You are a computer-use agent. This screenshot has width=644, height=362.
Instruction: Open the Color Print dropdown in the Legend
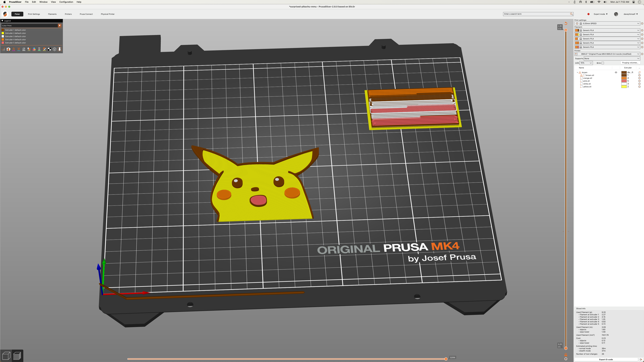60,25
